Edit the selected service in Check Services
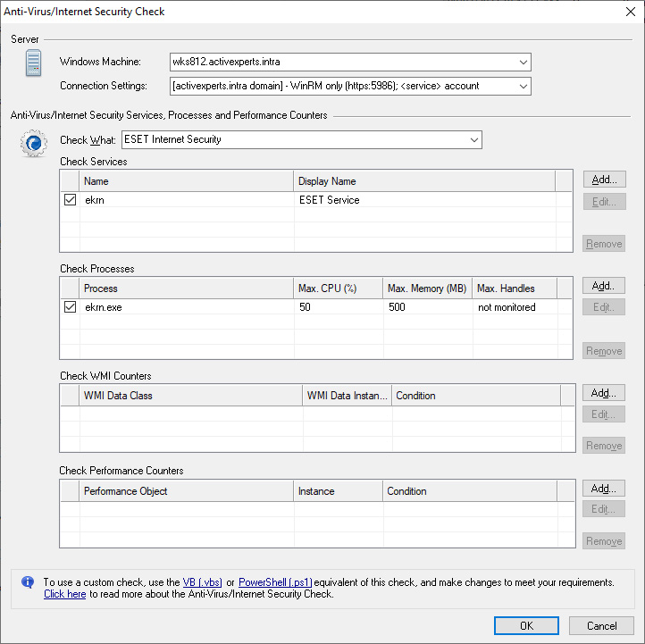Screen dimensions: 645x644 pyautogui.click(x=604, y=202)
